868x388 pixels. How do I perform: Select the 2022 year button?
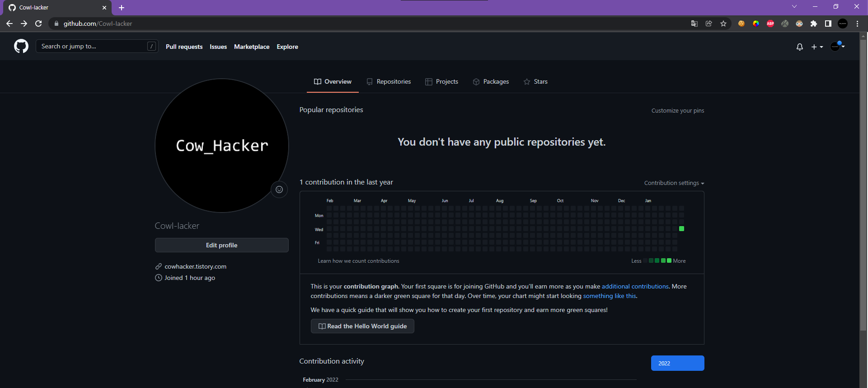678,363
